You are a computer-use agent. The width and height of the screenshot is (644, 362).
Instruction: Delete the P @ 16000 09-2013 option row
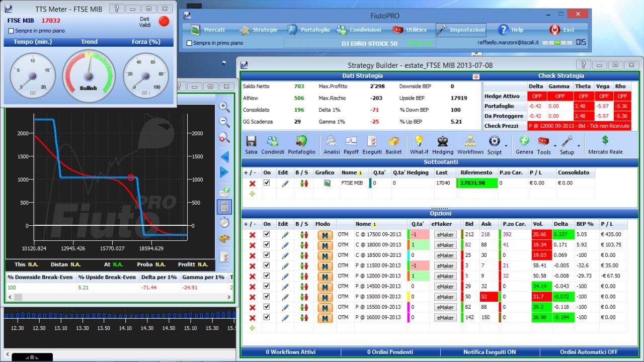[252, 318]
